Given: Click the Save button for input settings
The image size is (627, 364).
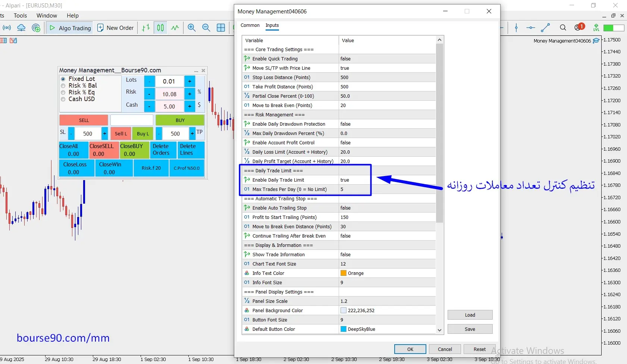Looking at the screenshot, I should click(470, 329).
